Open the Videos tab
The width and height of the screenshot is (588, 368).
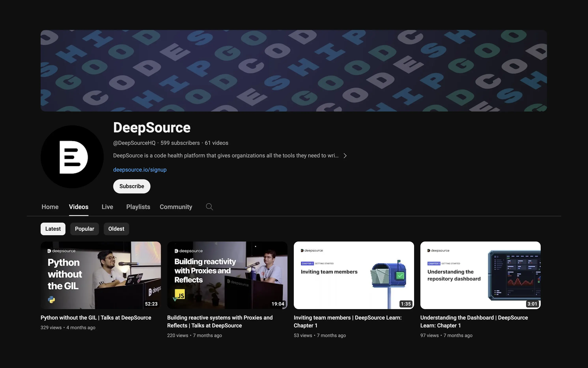pyautogui.click(x=79, y=207)
